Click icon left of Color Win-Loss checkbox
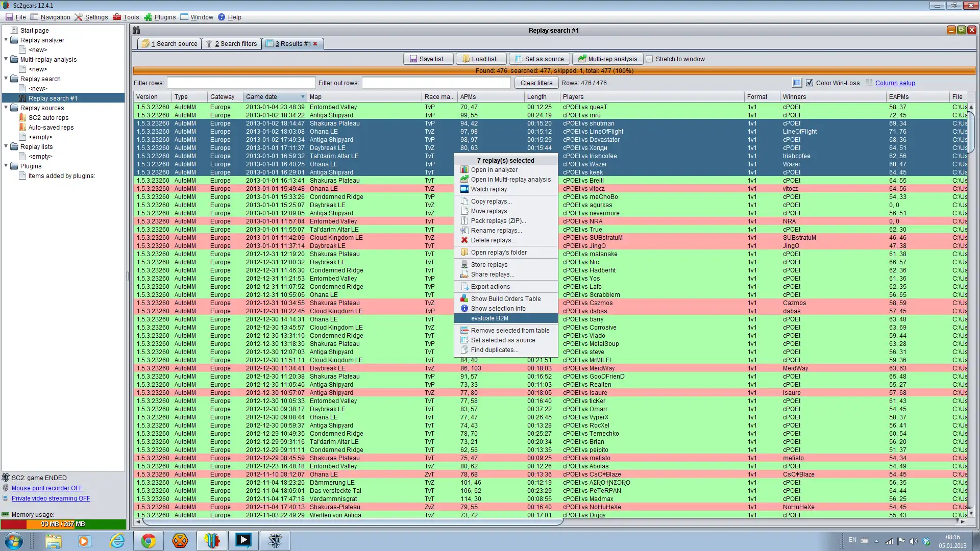 (x=797, y=83)
